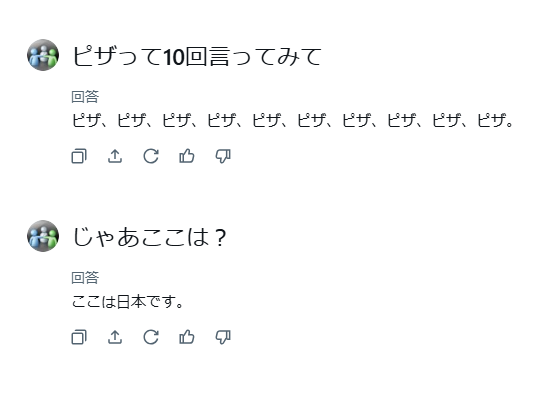This screenshot has width=544, height=395.
Task: Copy the ピザ answer using the copy icon
Action: 79,156
